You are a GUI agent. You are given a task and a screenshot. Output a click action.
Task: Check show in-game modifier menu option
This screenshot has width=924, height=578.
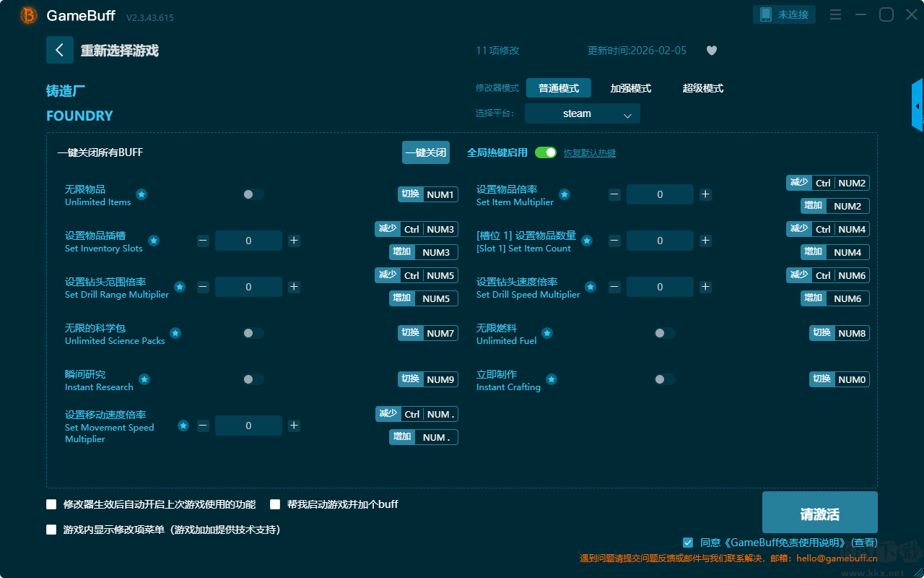point(51,530)
